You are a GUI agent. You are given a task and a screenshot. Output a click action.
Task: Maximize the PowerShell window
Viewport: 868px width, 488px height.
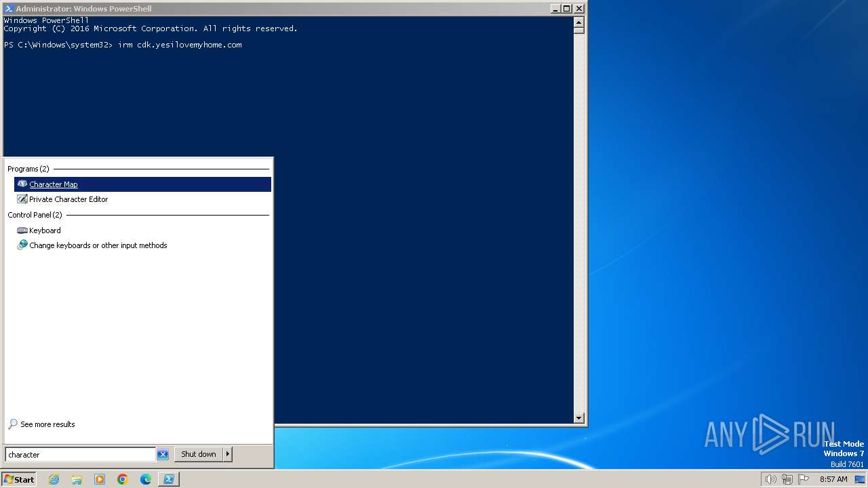pos(567,9)
